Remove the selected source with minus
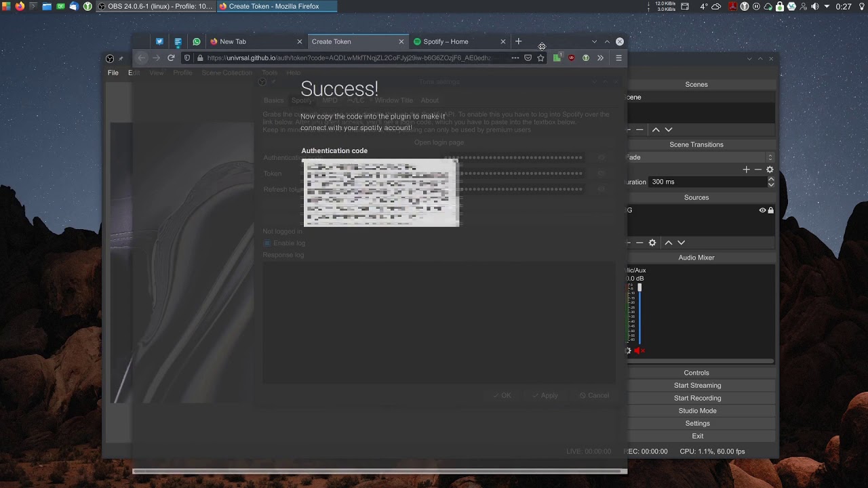Viewport: 868px width, 488px height. tap(639, 243)
